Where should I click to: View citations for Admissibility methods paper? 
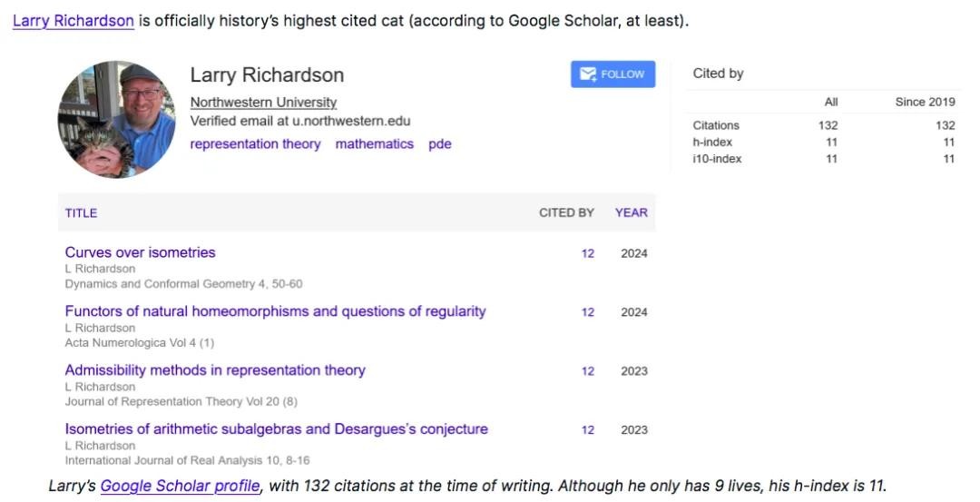coord(588,371)
